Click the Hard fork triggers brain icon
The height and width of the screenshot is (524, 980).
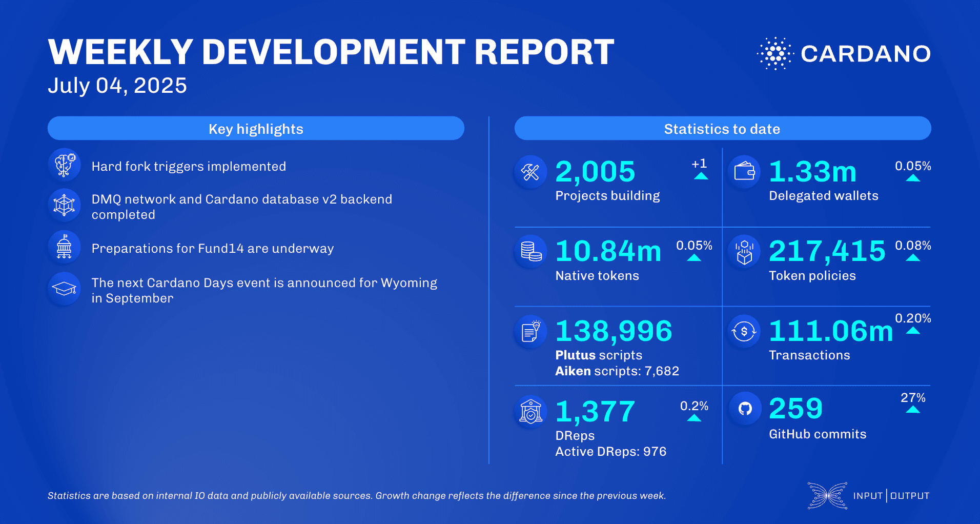coord(64,165)
